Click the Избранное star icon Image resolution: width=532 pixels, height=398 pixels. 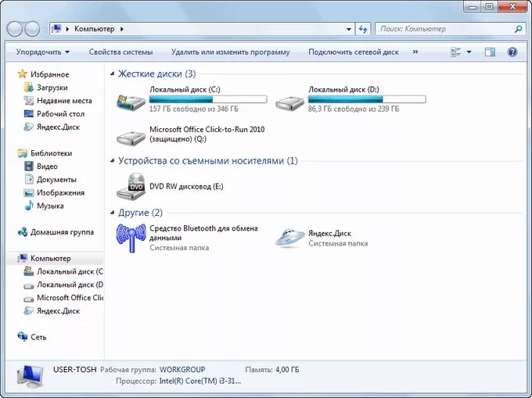click(23, 74)
